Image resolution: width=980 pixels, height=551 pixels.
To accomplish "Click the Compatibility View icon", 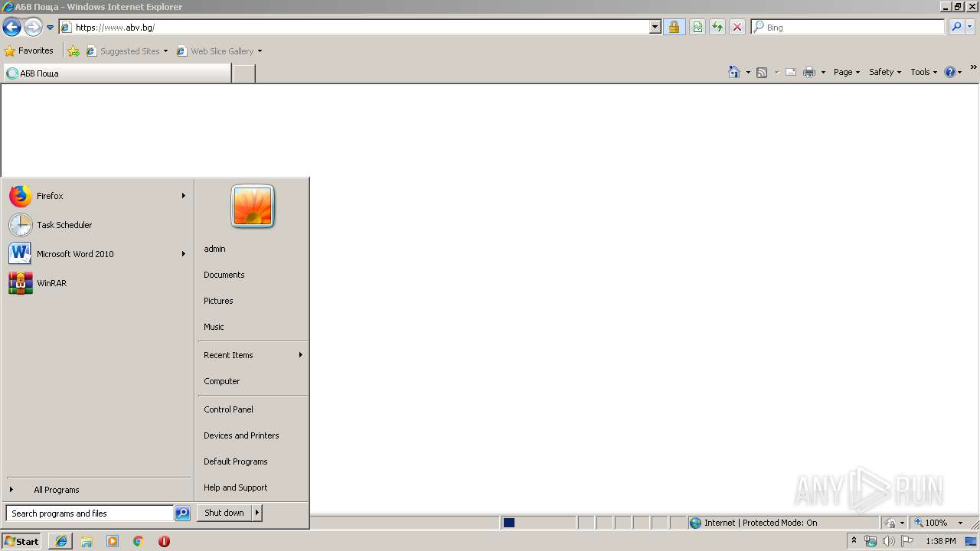I will tap(697, 27).
